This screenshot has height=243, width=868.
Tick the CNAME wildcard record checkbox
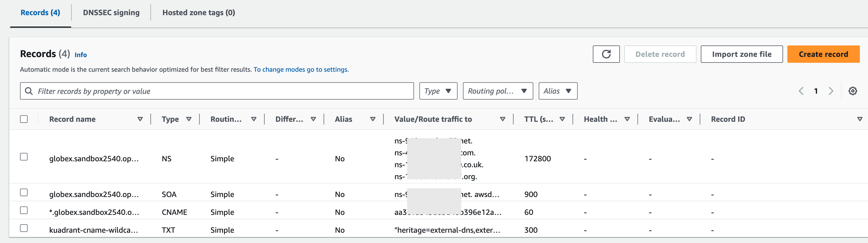[x=24, y=210]
